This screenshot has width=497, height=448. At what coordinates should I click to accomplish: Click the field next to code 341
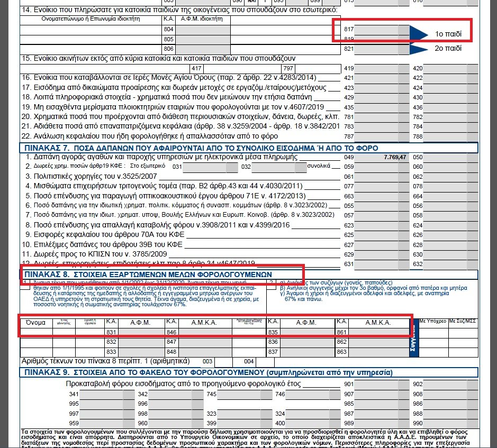[107, 395]
